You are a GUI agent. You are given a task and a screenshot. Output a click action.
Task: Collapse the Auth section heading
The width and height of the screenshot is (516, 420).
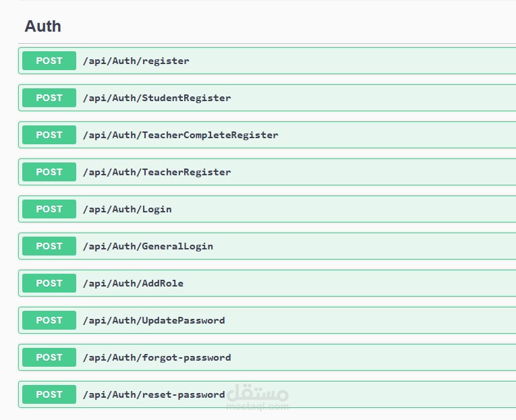point(43,26)
